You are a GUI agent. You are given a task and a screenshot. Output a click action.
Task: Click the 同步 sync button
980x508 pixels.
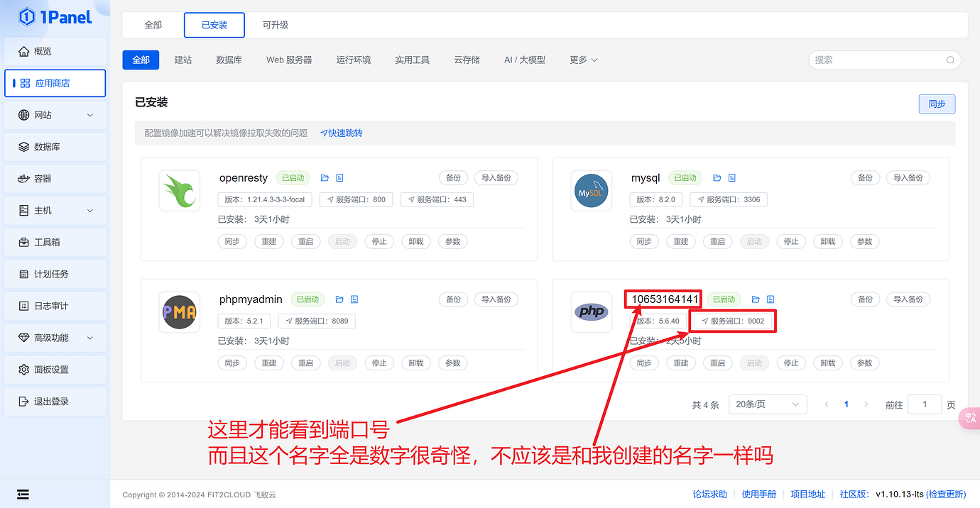pos(936,104)
